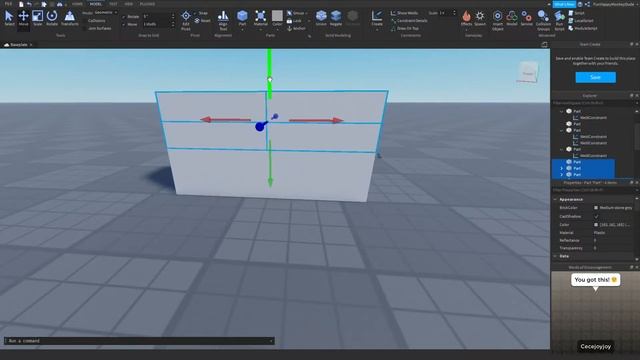
Task: Toggle Draw On Top option
Action: tap(405, 29)
